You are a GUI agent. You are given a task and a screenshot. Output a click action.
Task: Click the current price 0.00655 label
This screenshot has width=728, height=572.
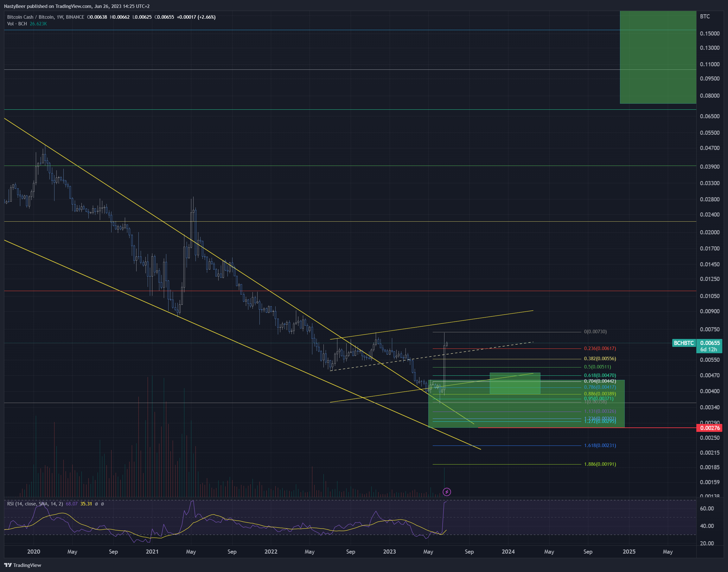point(710,343)
